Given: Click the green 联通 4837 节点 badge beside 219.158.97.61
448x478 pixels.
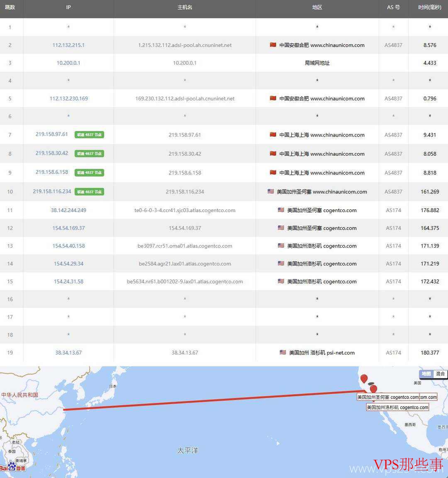Looking at the screenshot, I should pos(89,134).
